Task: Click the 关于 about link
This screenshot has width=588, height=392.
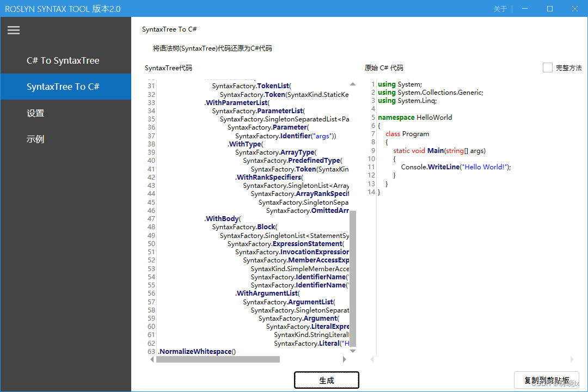Action: (500, 9)
